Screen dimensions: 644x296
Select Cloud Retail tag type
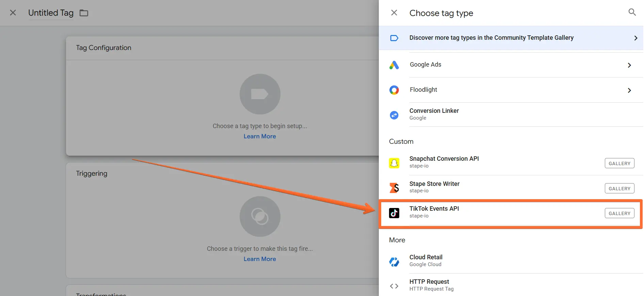click(511, 261)
